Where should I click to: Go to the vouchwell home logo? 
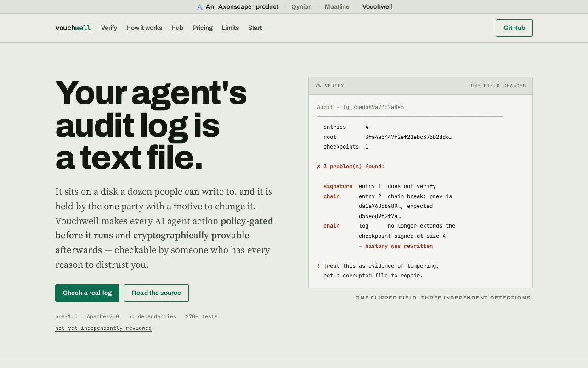(73, 28)
